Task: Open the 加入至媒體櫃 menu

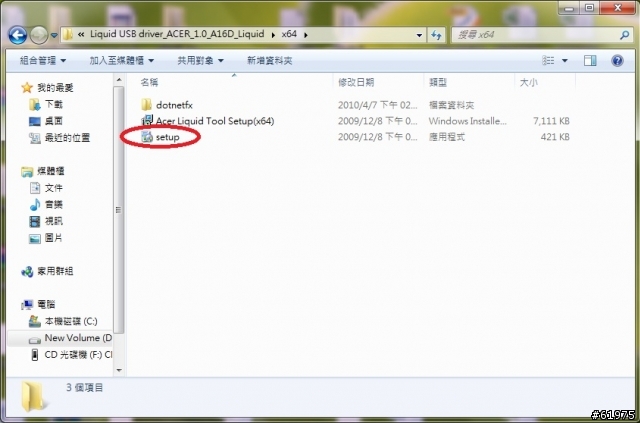Action: click(x=122, y=61)
